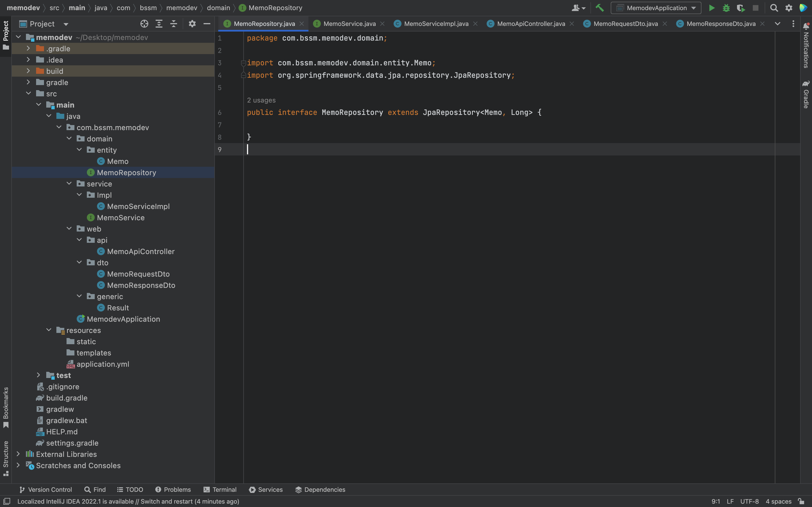Open Project panel gear options

tap(192, 24)
